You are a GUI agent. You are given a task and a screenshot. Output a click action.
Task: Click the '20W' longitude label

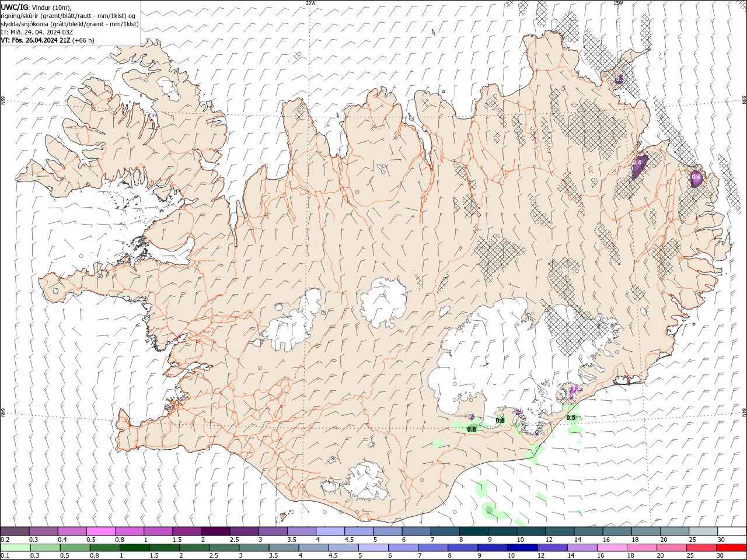[310, 3]
